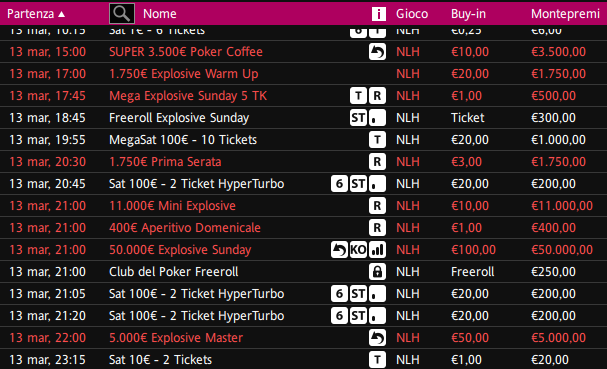Click the dot icon on the 20:45 HyperTurbo row
Screen dimensions: 607x369
click(377, 184)
